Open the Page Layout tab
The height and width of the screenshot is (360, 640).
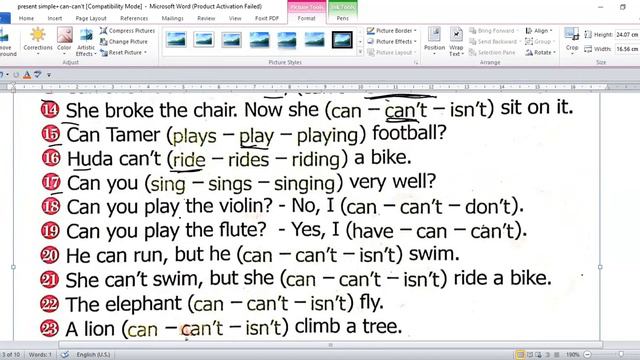pyautogui.click(x=91, y=18)
